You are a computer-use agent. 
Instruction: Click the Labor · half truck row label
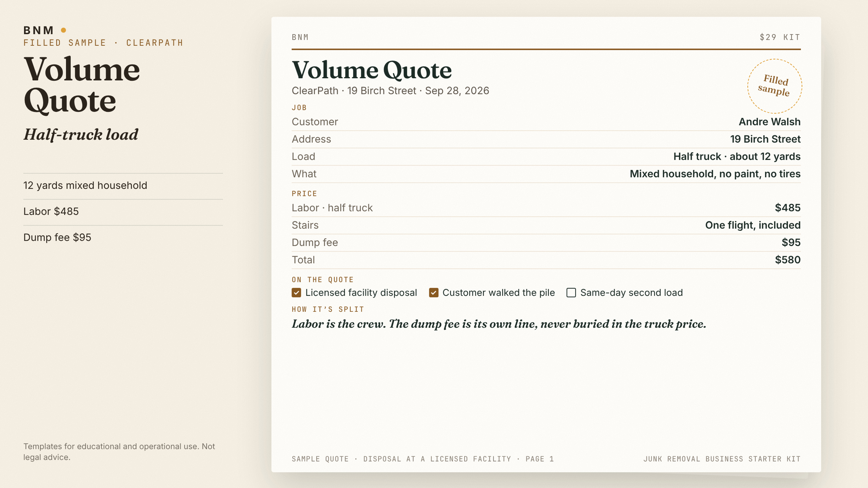coord(332,208)
